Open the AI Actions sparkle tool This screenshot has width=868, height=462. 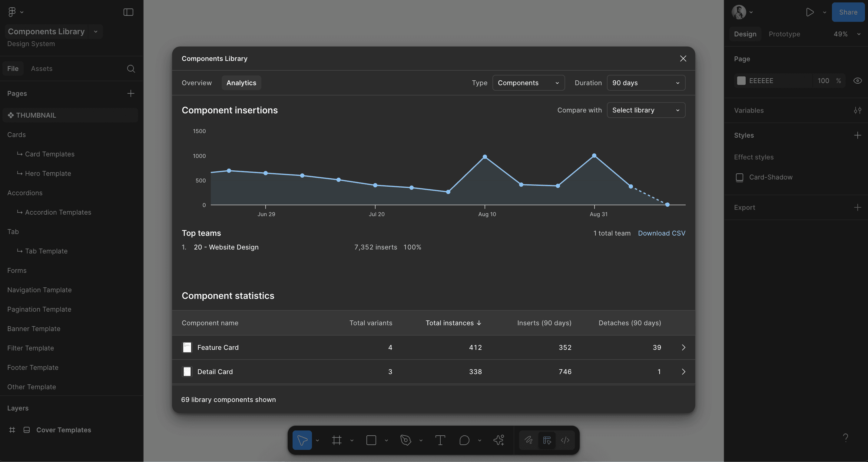(499, 440)
